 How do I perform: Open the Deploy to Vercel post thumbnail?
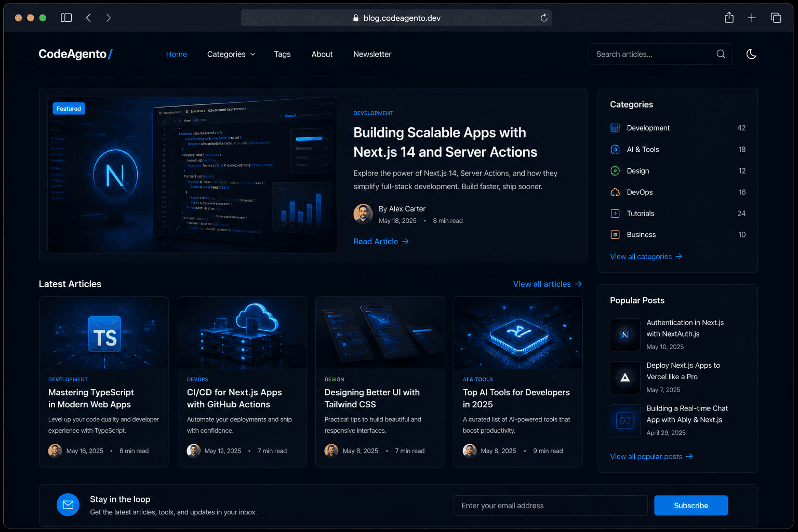point(625,378)
